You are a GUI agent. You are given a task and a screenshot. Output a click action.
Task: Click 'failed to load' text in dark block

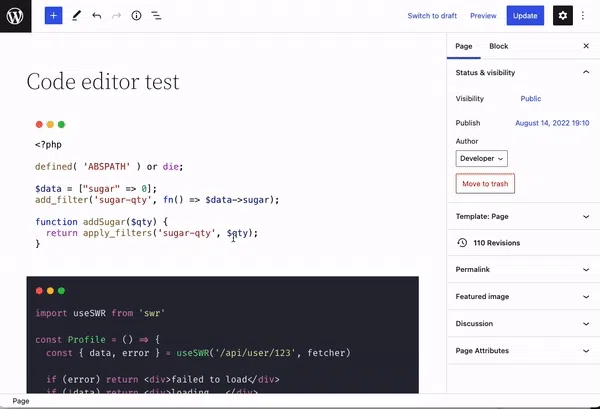point(209,380)
